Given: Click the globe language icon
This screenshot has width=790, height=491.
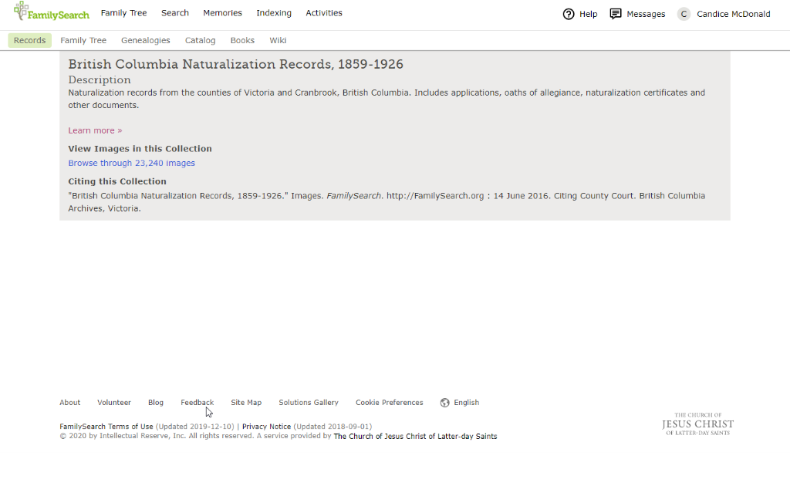Looking at the screenshot, I should [445, 403].
